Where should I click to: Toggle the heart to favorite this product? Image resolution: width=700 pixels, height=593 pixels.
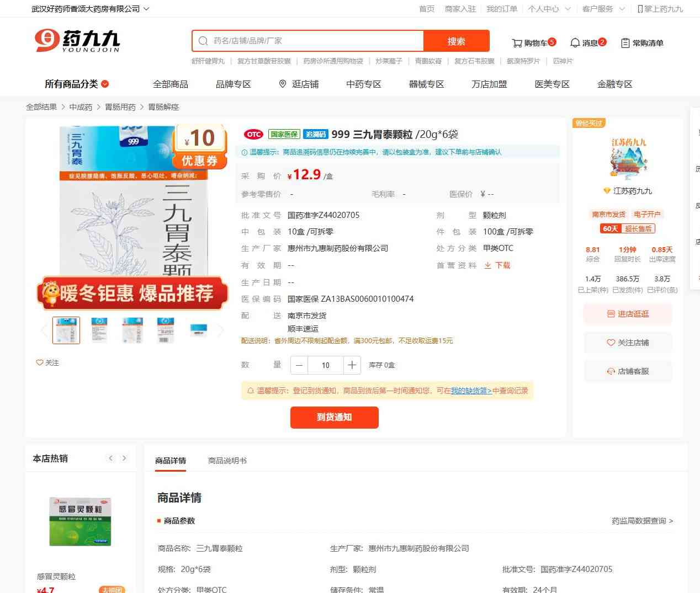click(40, 362)
